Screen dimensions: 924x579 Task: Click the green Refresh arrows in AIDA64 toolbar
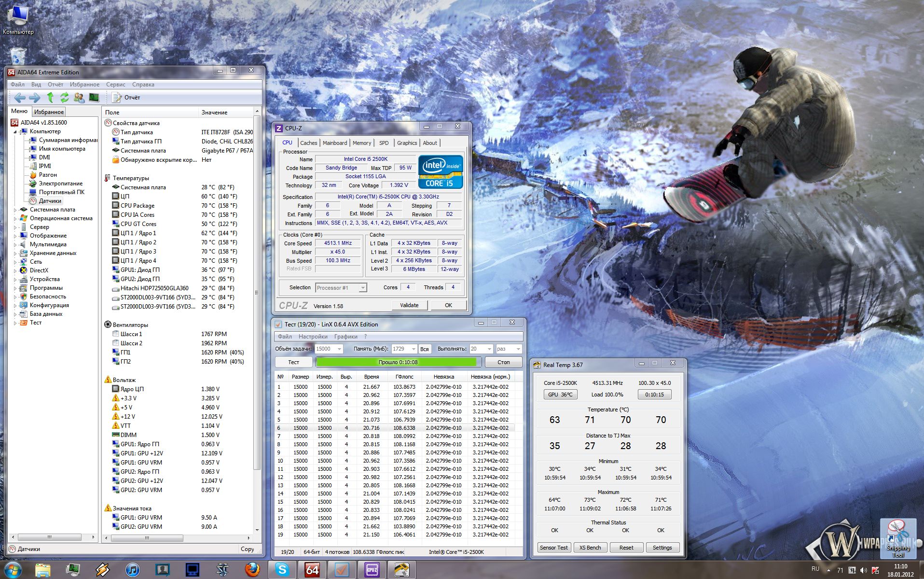pos(64,98)
